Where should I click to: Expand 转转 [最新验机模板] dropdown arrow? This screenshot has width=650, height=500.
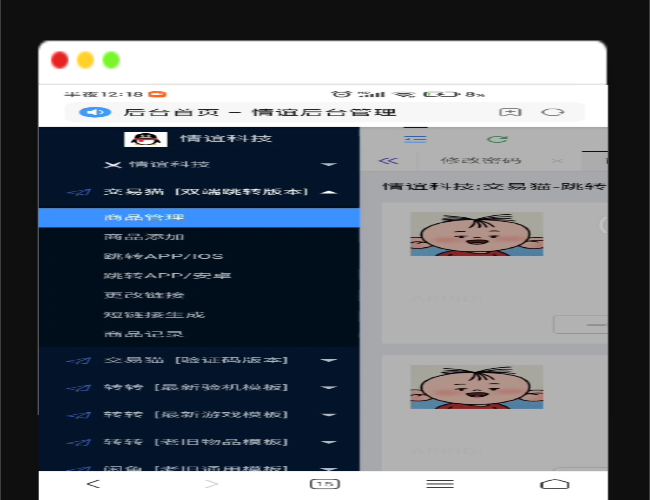[329, 388]
